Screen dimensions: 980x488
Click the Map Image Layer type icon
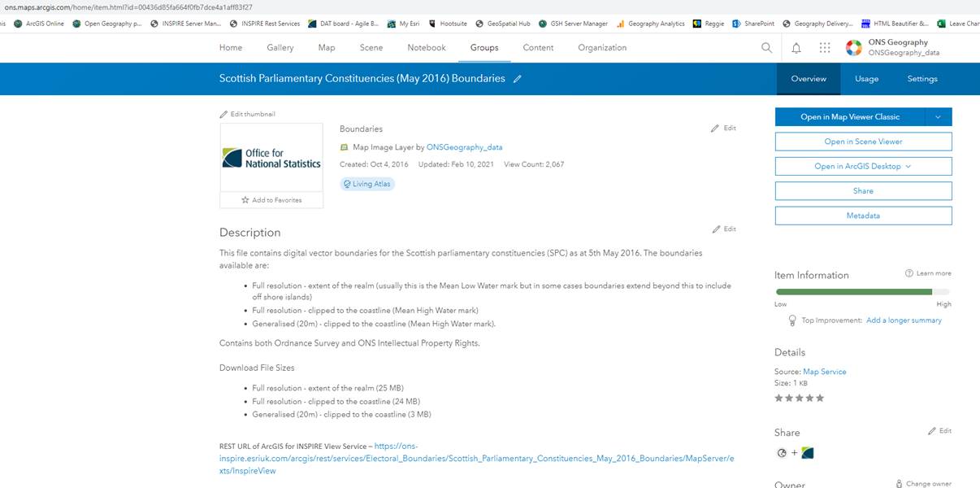coord(345,148)
